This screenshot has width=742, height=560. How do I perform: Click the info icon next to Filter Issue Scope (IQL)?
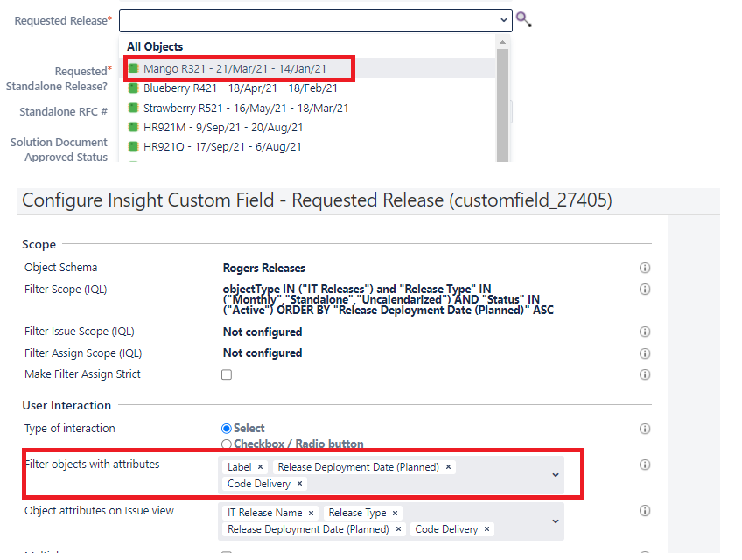click(645, 332)
